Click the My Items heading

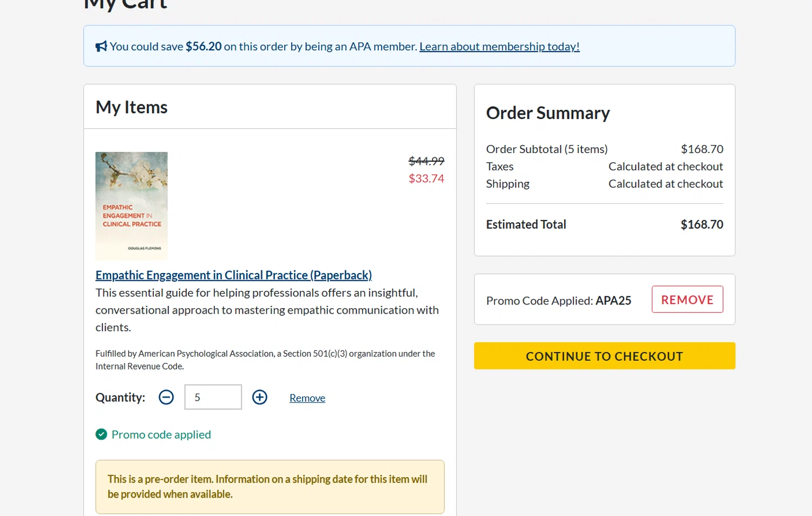(132, 107)
